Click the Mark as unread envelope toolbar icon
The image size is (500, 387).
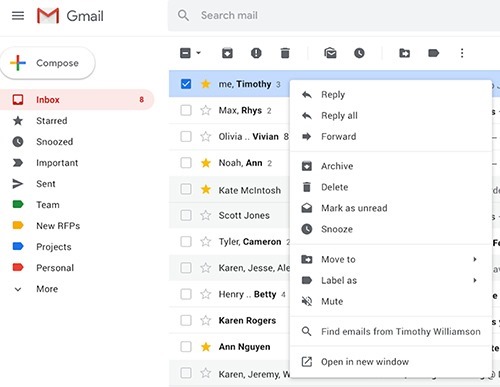point(330,53)
